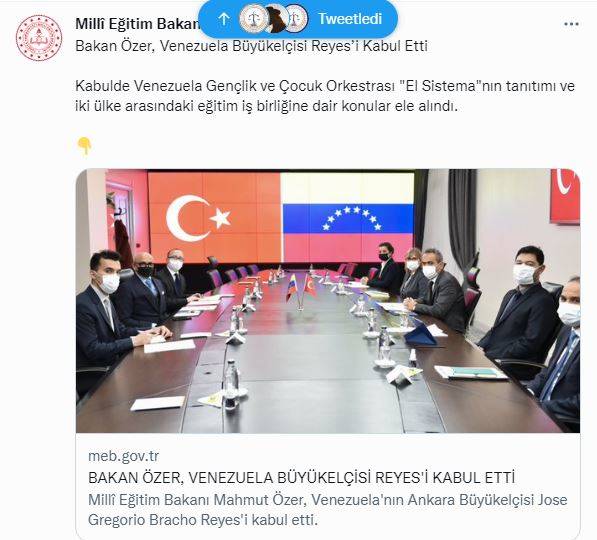Click the Tweetledi label to see new tweets

[x=350, y=19]
